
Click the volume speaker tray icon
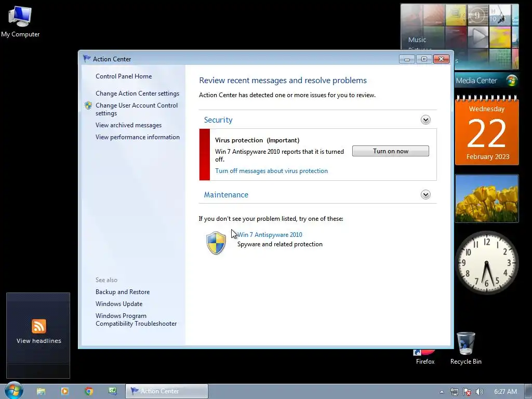point(479,392)
